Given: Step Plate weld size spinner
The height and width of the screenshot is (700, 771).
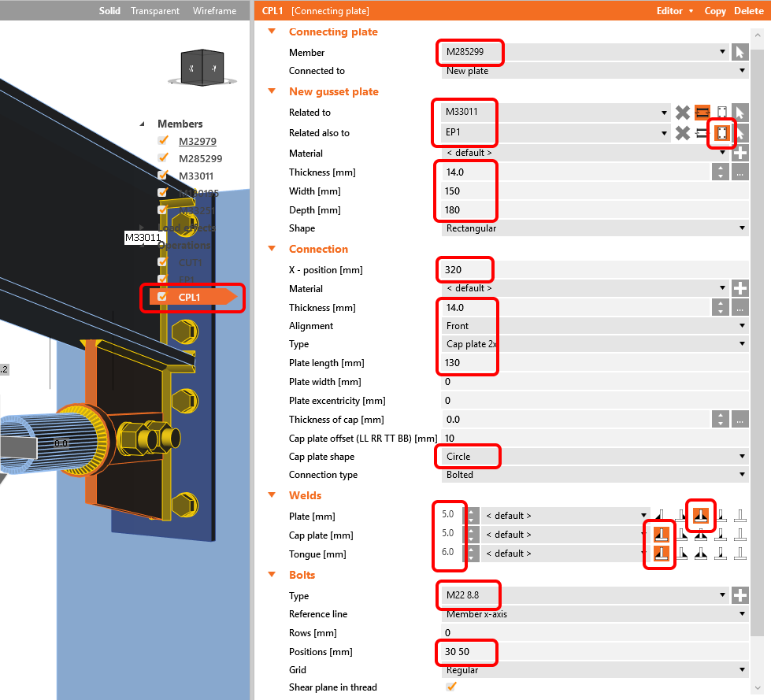Looking at the screenshot, I should 471,515.
